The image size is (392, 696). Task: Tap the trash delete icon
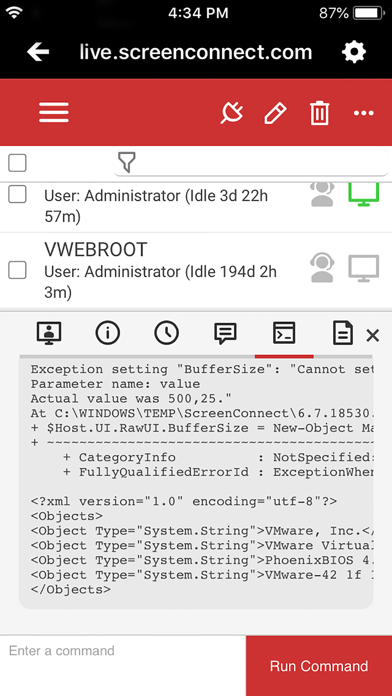coord(320,113)
